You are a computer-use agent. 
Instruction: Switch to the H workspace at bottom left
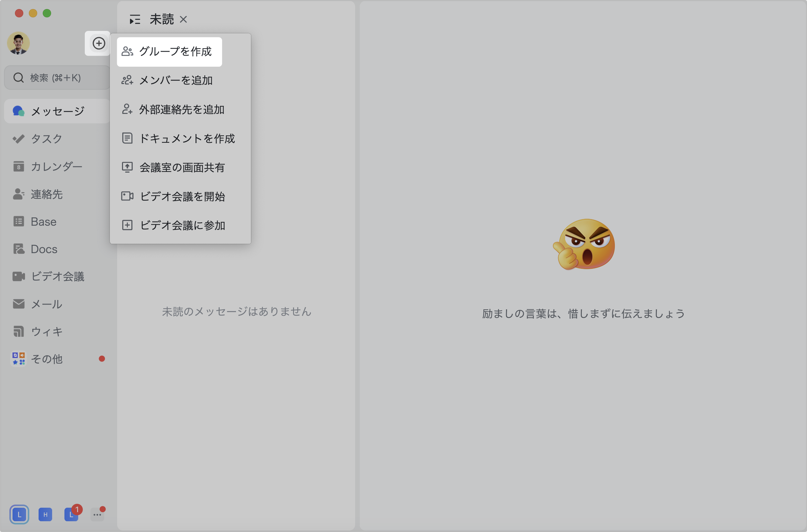pyautogui.click(x=45, y=515)
